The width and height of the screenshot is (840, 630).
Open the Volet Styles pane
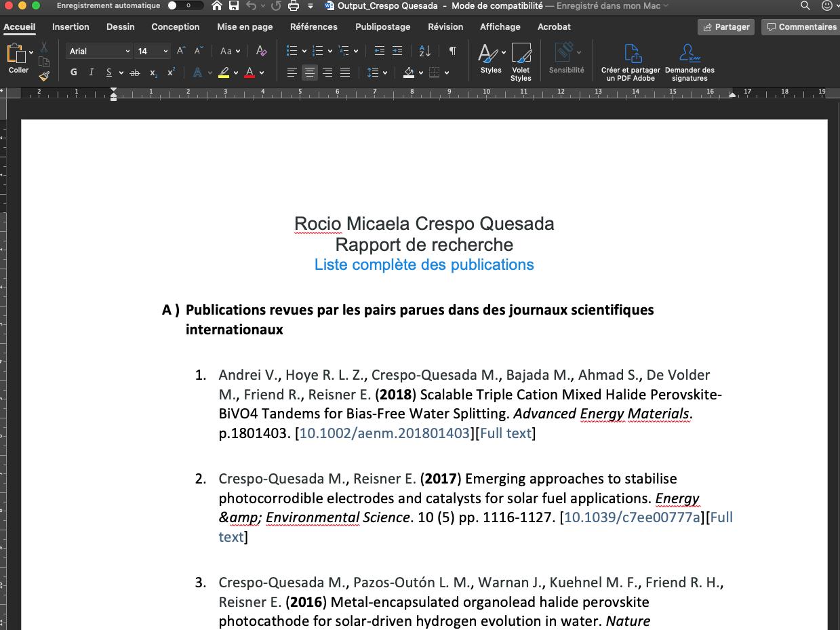[x=521, y=62]
